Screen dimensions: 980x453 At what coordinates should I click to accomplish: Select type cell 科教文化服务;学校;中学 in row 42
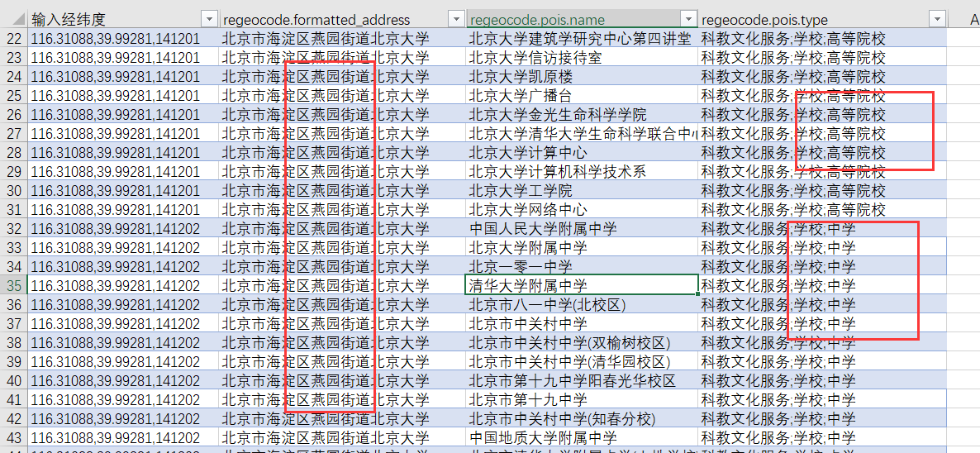822,418
